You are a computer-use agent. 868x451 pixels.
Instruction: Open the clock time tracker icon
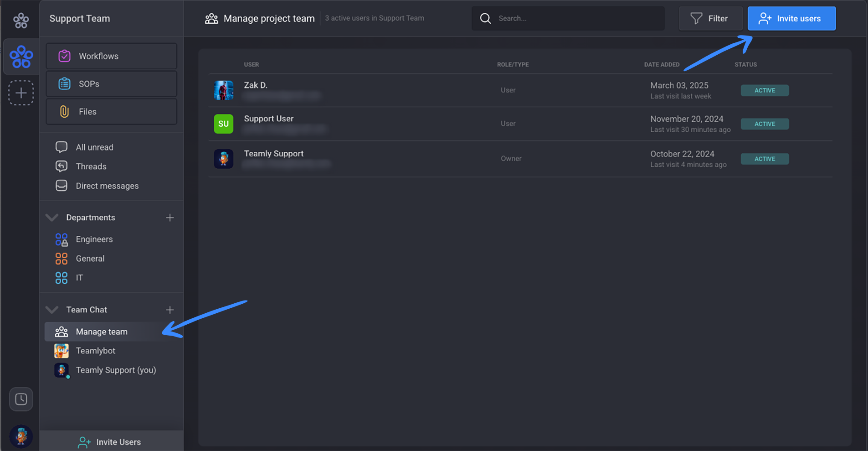click(21, 399)
